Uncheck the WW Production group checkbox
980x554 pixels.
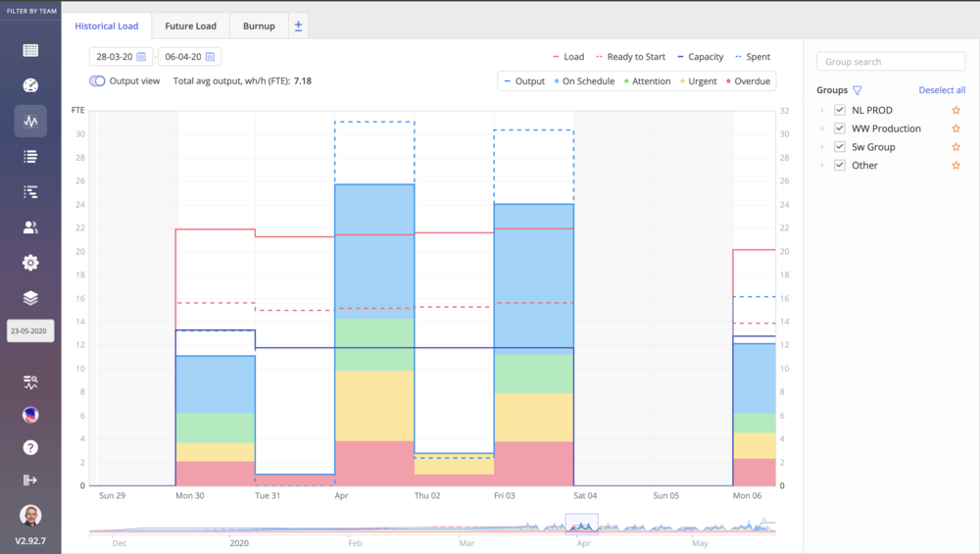coord(839,128)
